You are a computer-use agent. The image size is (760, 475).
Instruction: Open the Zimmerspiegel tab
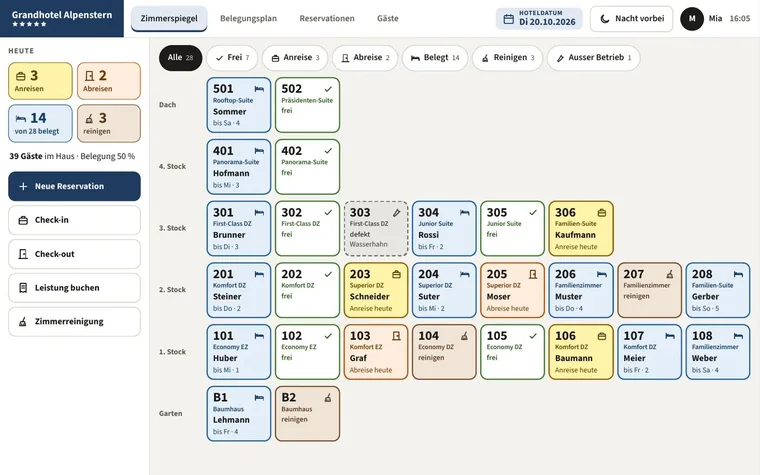pyautogui.click(x=169, y=18)
